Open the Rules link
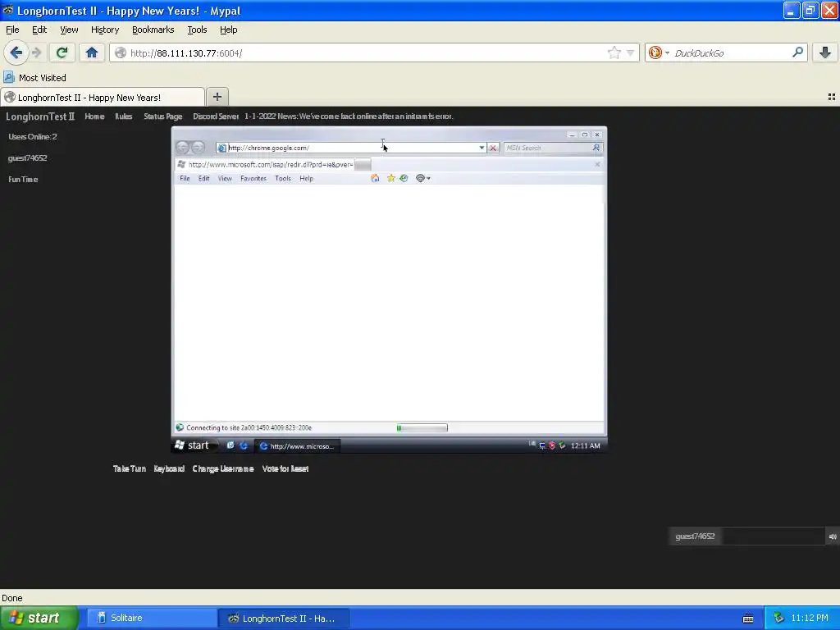 pos(123,116)
